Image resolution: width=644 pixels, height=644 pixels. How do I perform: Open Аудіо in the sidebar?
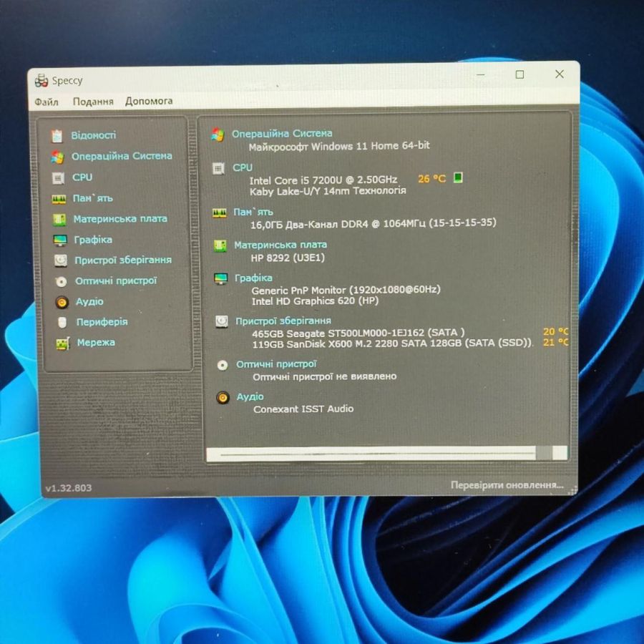[89, 301]
